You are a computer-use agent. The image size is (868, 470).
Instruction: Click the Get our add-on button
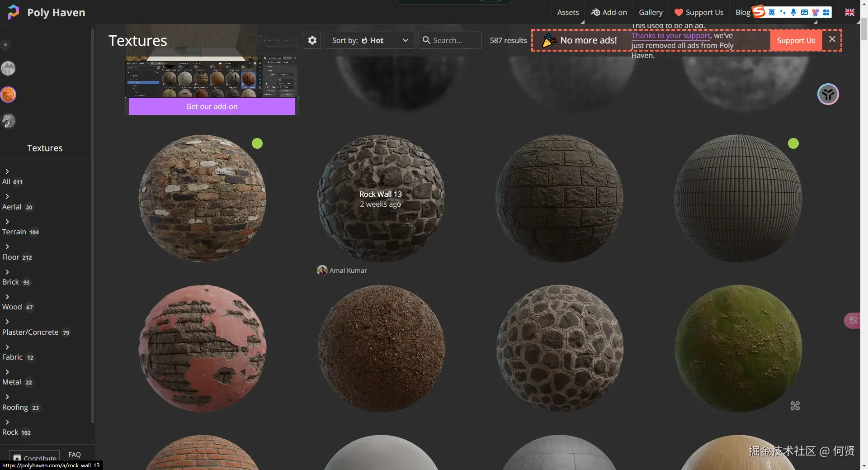click(211, 106)
